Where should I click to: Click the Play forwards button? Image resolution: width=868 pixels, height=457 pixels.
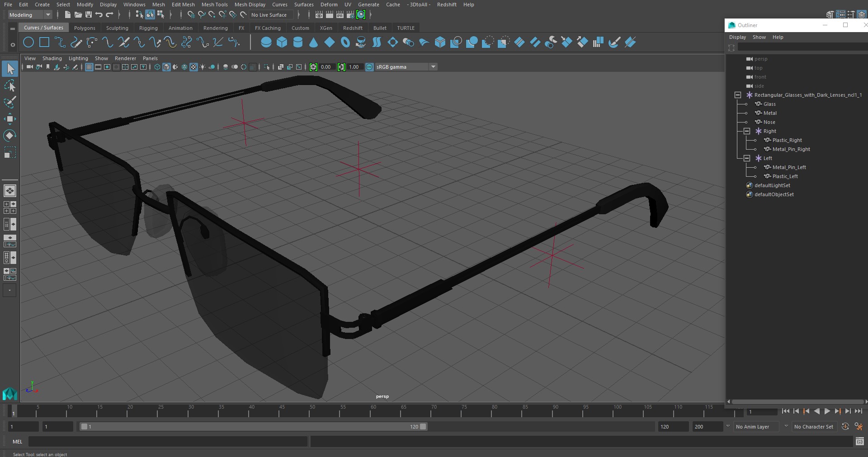(x=827, y=411)
